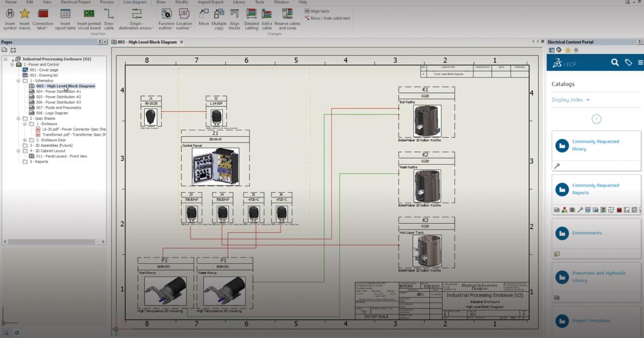Open Commonly Requested library catalog
This screenshot has width=644, height=338.
pos(596,145)
